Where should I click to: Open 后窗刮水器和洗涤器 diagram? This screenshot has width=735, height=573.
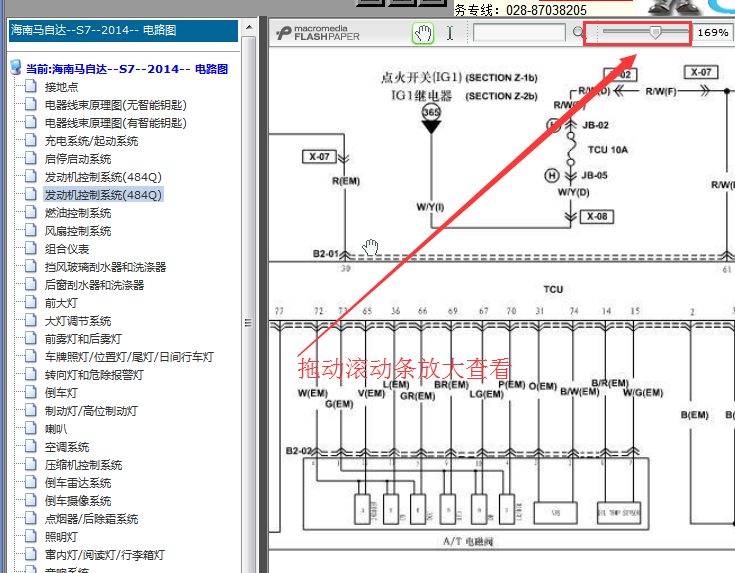pyautogui.click(x=94, y=285)
